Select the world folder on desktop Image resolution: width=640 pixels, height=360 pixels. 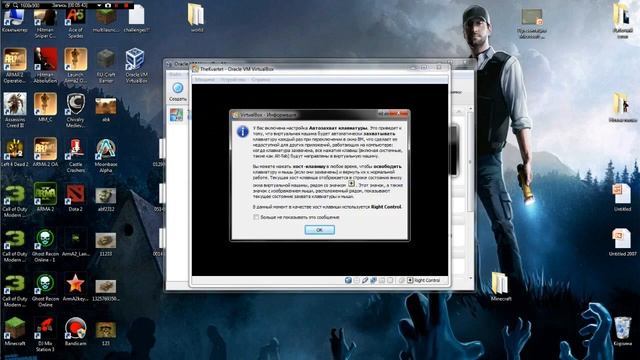pos(196,18)
